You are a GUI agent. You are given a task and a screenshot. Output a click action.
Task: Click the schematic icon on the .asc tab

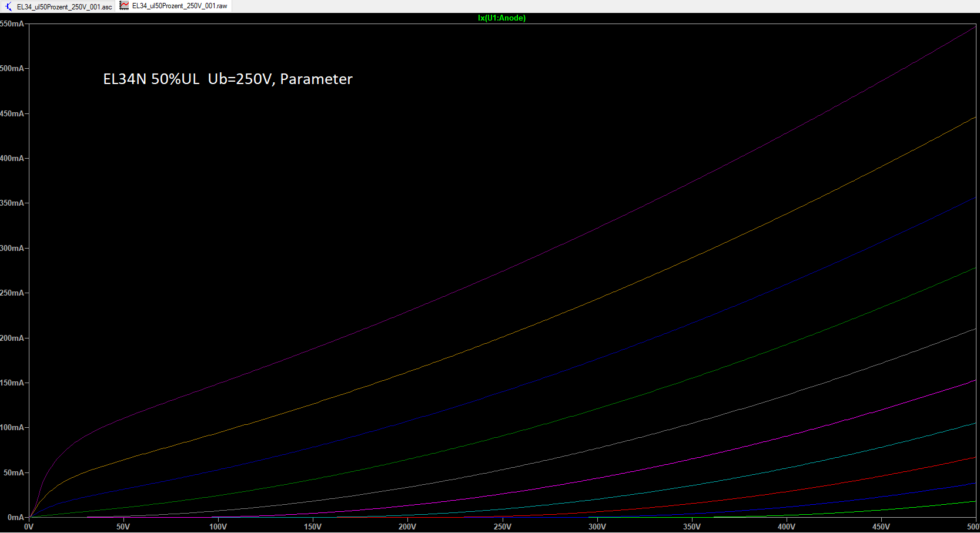8,6
